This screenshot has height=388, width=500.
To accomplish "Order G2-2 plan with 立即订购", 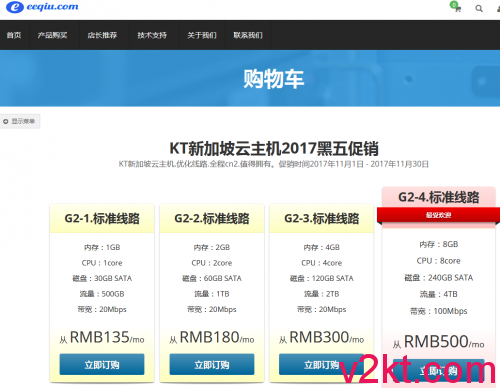I will point(212,364).
